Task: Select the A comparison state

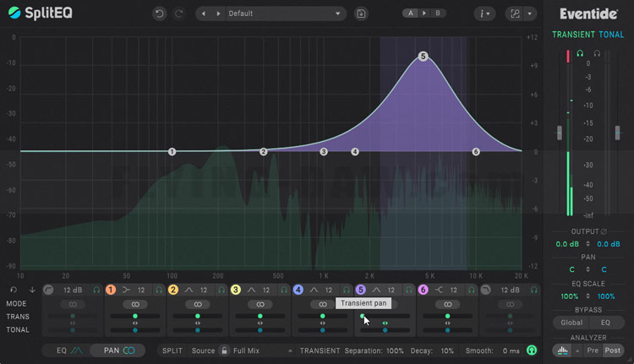Action: pyautogui.click(x=410, y=14)
